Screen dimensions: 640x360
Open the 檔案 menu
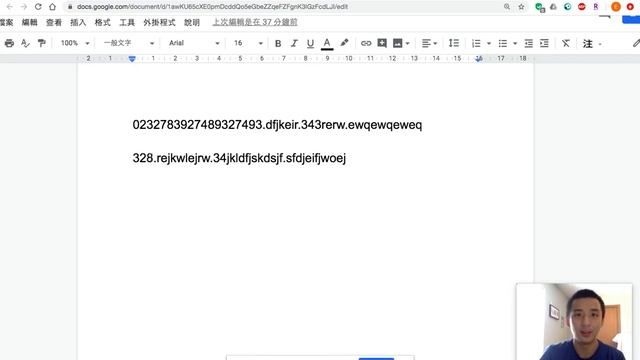click(x=7, y=22)
